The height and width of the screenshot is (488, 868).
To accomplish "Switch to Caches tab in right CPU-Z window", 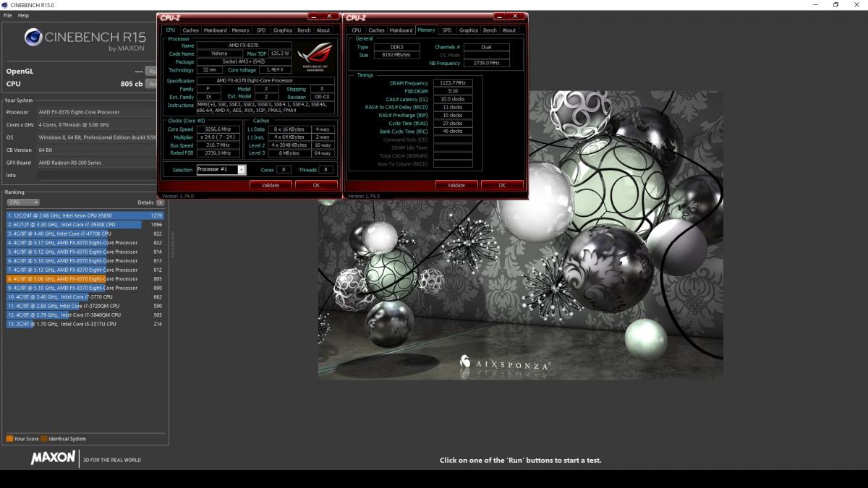I will [377, 30].
